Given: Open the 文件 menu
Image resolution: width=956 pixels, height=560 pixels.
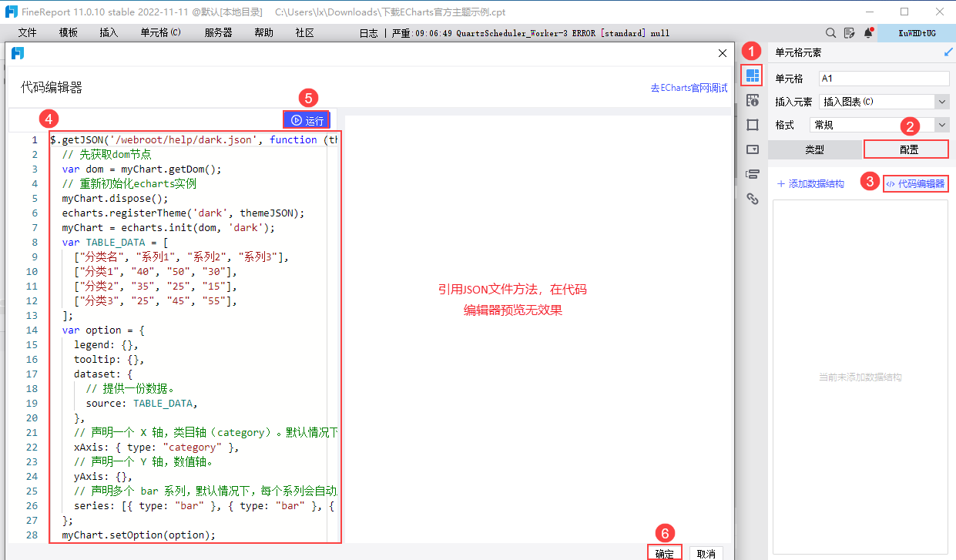Looking at the screenshot, I should pos(27,33).
